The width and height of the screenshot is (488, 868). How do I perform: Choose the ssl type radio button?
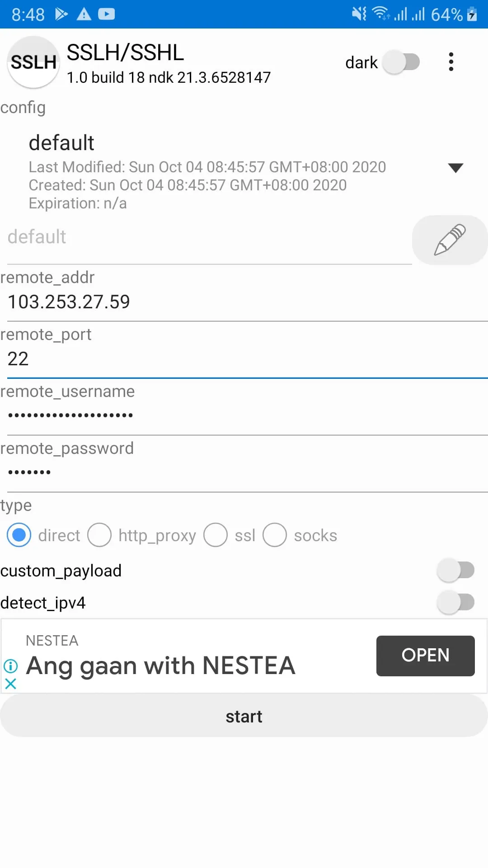pos(216,535)
